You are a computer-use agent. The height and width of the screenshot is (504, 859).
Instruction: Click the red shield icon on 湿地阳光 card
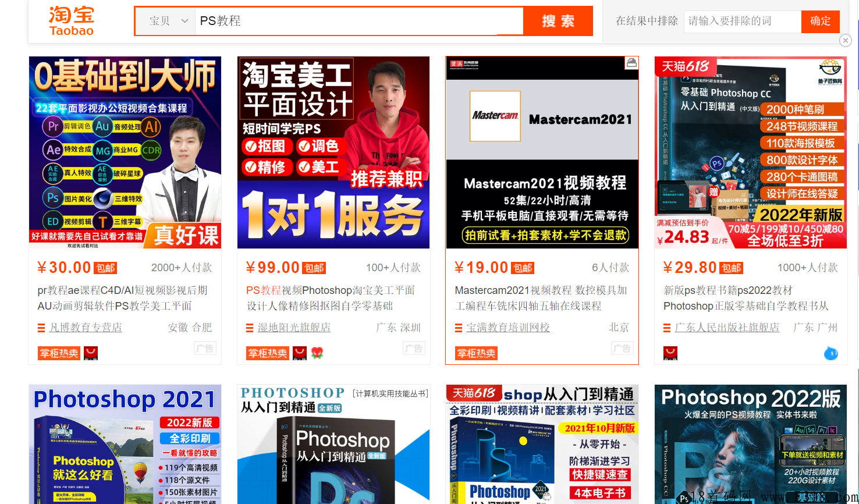point(299,353)
